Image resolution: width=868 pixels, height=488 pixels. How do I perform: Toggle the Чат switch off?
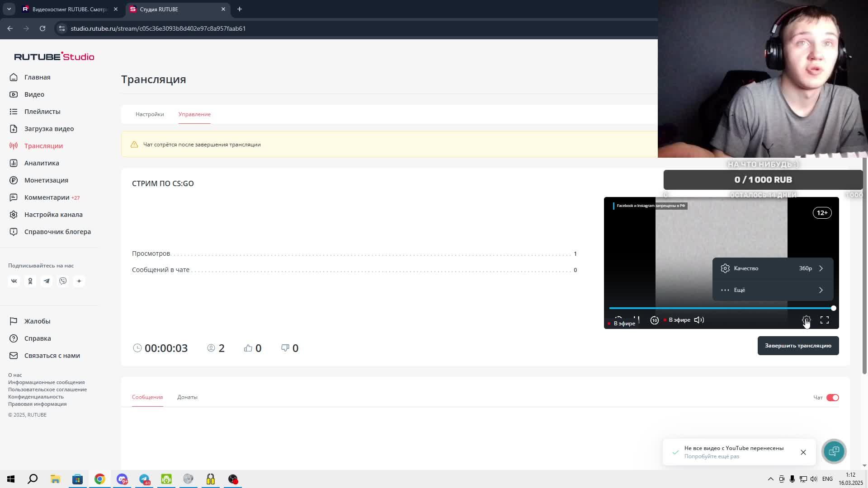832,398
